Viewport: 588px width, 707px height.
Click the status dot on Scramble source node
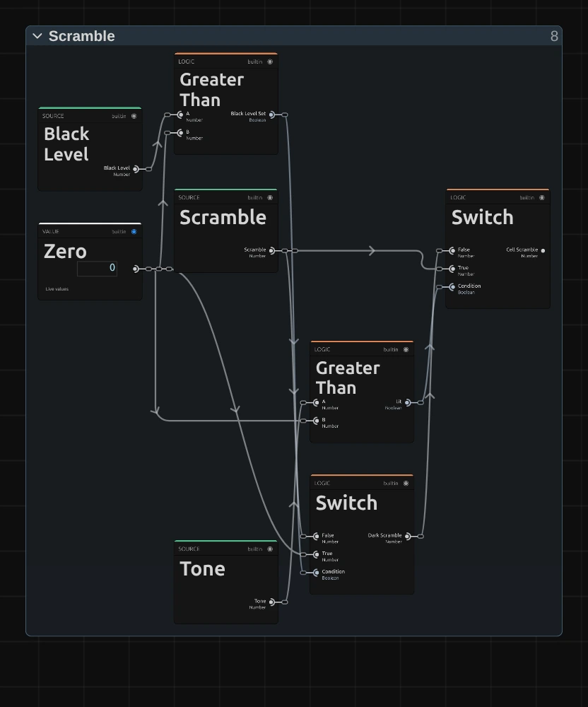click(270, 197)
